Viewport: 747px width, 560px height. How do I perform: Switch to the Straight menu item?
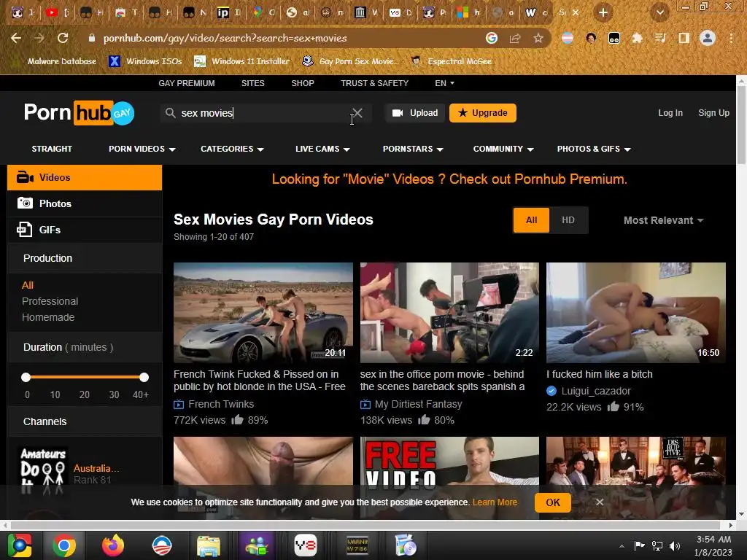(x=52, y=149)
